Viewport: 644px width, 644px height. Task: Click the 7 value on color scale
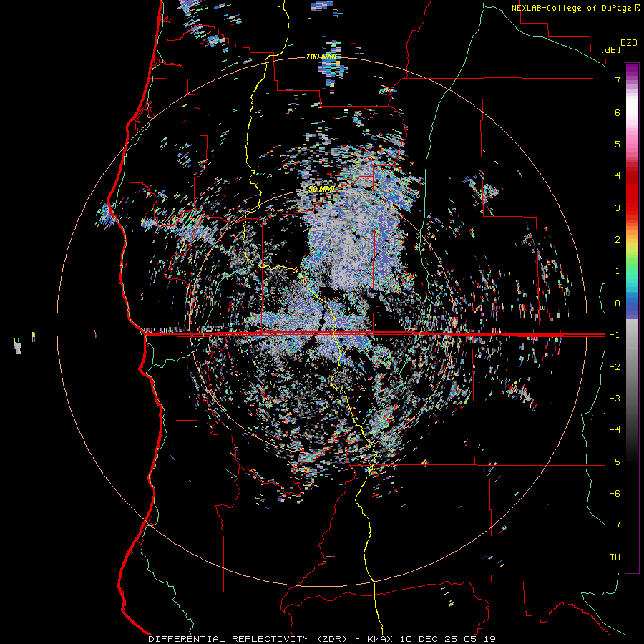[618, 80]
